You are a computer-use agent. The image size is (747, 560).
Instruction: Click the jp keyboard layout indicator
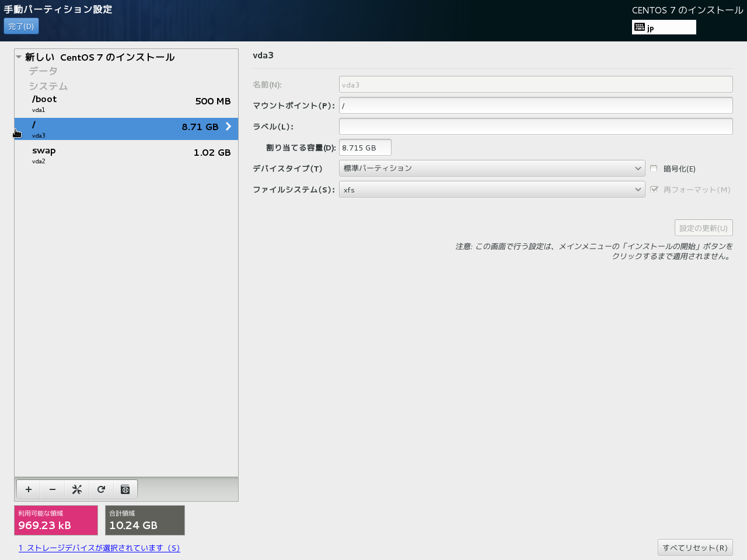coord(664,27)
